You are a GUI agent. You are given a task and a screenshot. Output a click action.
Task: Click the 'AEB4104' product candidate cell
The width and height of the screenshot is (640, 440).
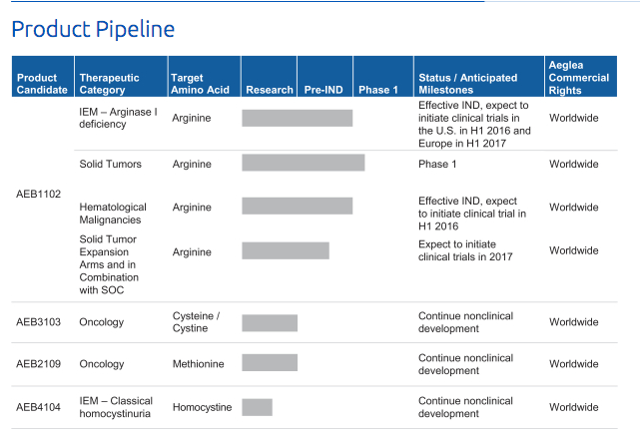38,407
